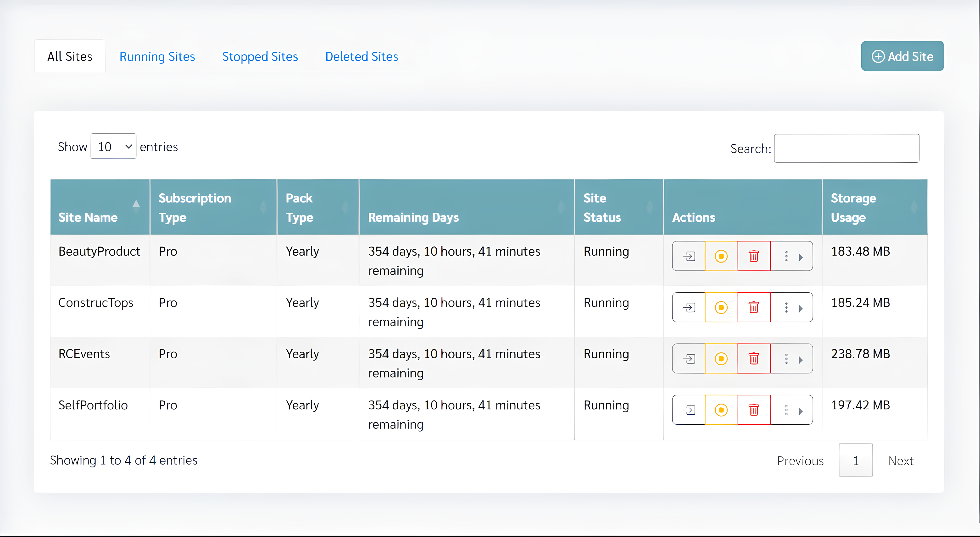
Task: Open more options for BeautyProduct row
Action: click(x=792, y=256)
